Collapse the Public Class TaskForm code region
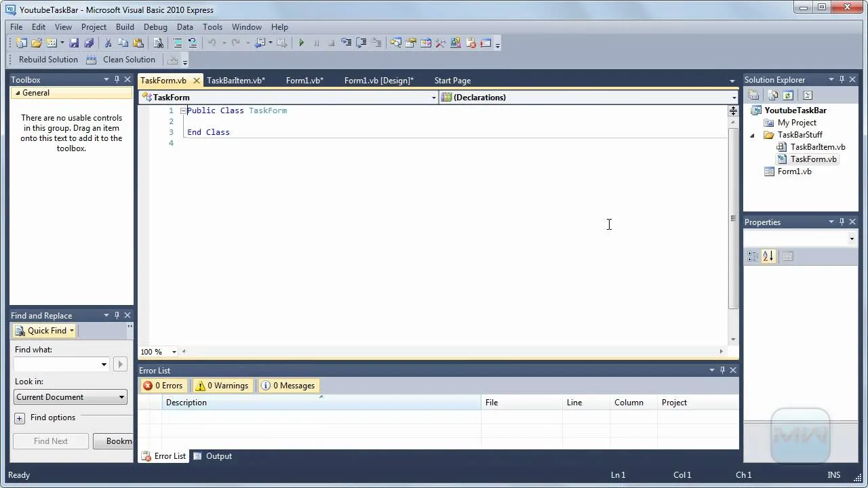 point(183,110)
